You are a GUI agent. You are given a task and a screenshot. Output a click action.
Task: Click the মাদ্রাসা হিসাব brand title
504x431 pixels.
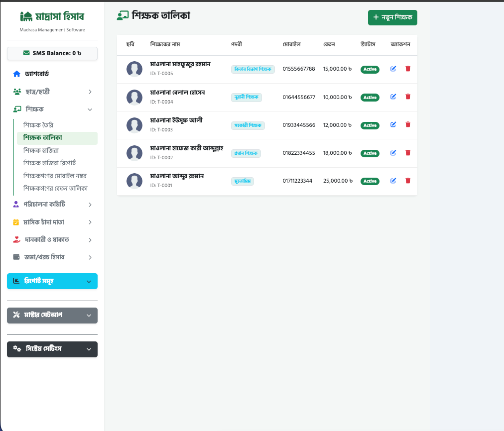click(60, 16)
